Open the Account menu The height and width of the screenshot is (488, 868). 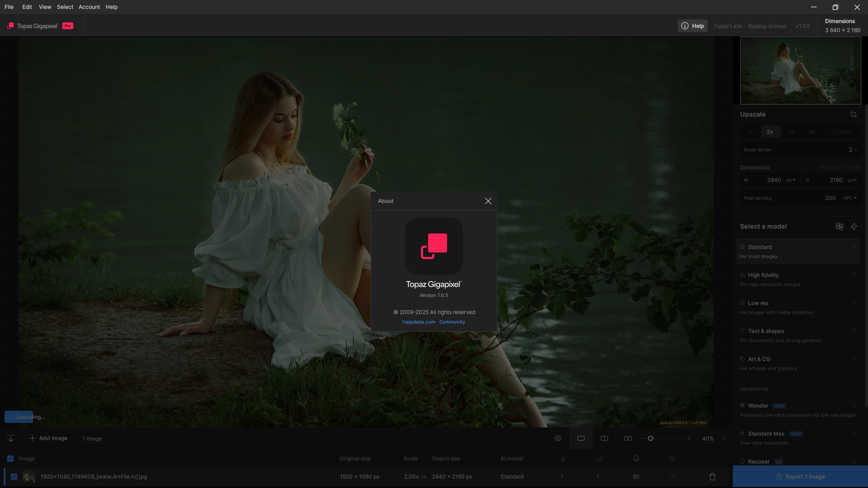(x=89, y=7)
